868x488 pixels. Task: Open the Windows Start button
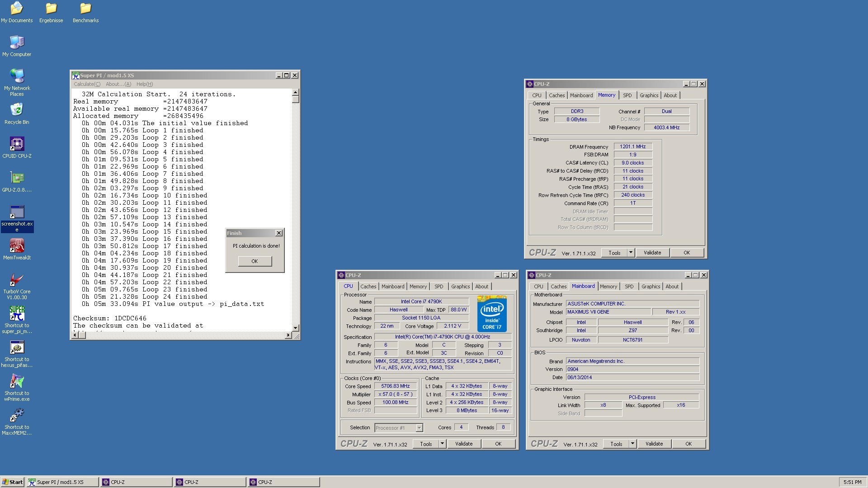pos(13,482)
